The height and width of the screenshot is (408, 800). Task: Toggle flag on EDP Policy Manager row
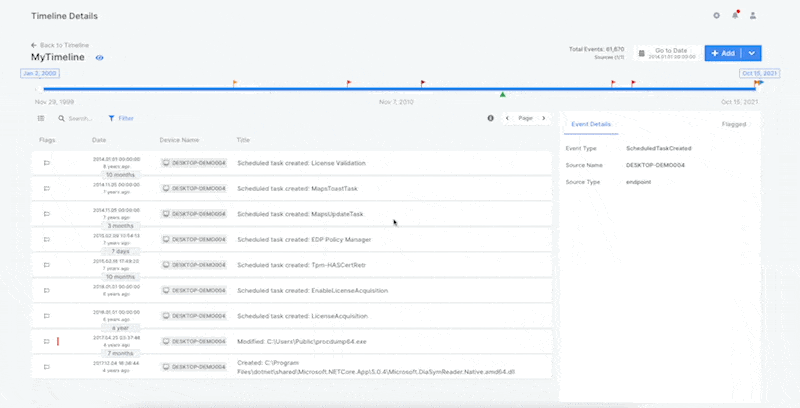(46, 239)
